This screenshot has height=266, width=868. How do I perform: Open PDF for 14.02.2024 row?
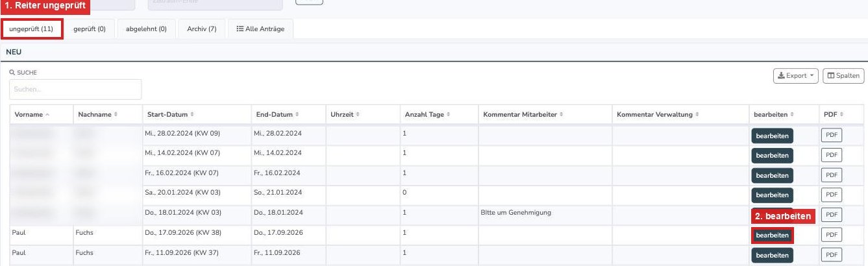(x=832, y=155)
